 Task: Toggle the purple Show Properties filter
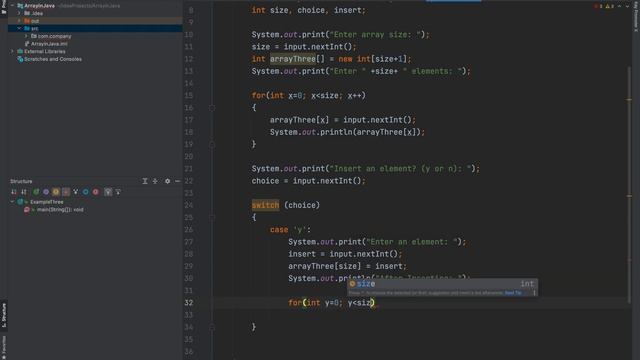(x=46, y=192)
